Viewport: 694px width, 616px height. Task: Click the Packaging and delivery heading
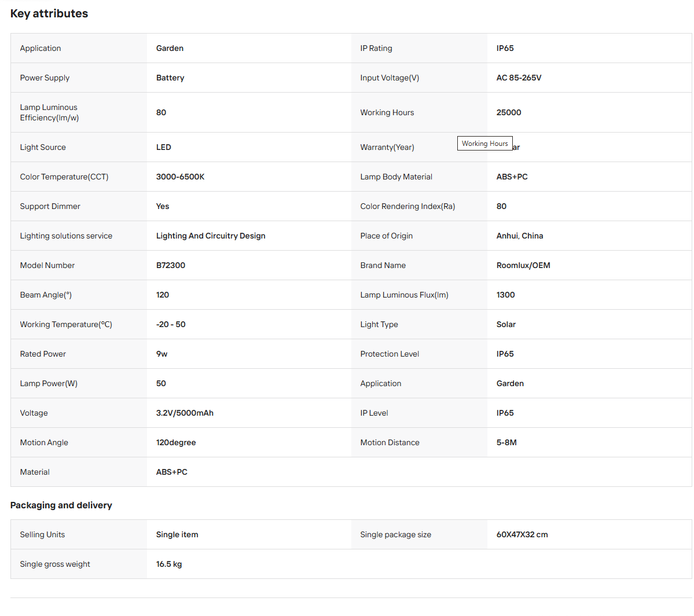click(x=61, y=505)
